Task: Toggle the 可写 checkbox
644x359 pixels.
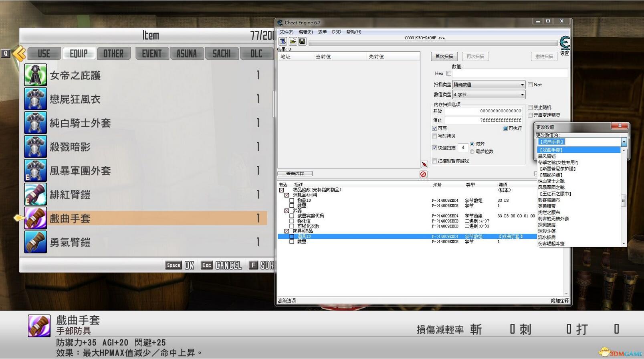Action: 434,128
